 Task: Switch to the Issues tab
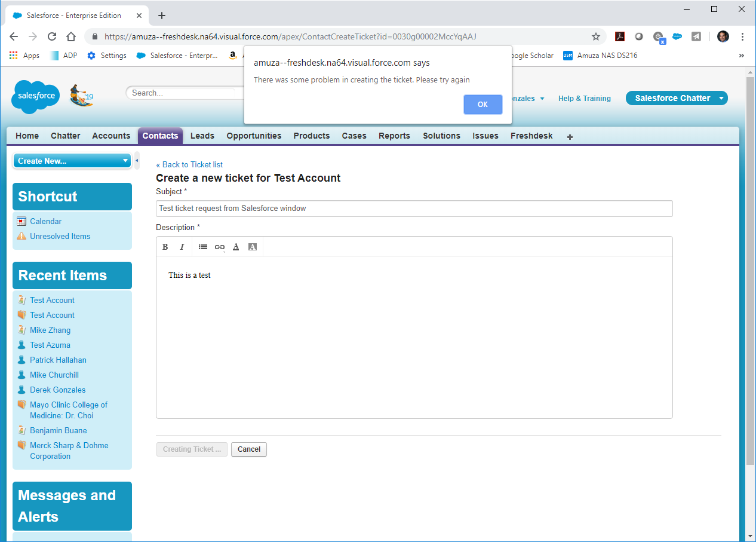pos(485,136)
